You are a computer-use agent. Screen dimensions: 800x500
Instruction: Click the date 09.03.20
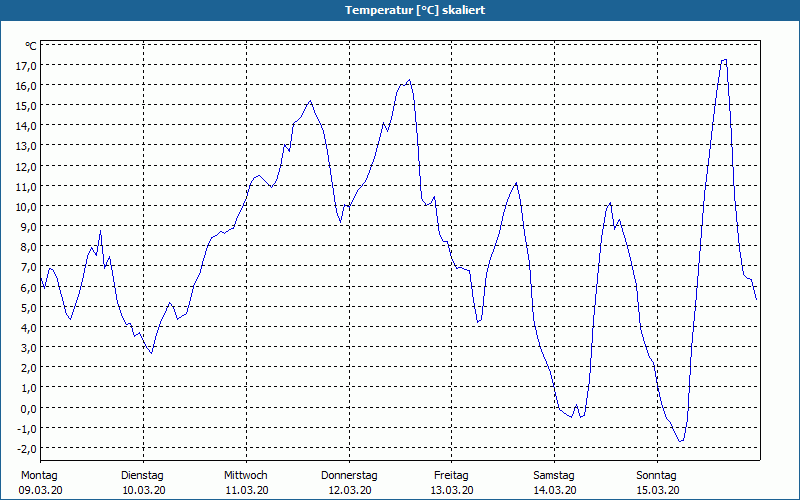pyautogui.click(x=40, y=490)
